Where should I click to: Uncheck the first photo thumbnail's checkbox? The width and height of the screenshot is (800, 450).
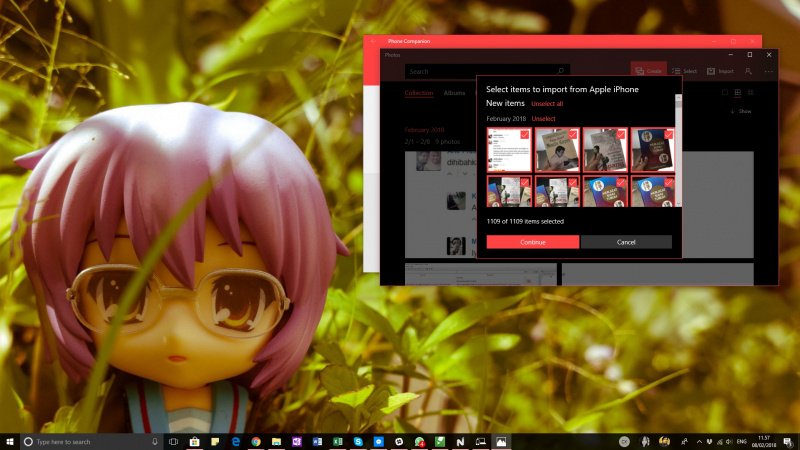(x=525, y=134)
